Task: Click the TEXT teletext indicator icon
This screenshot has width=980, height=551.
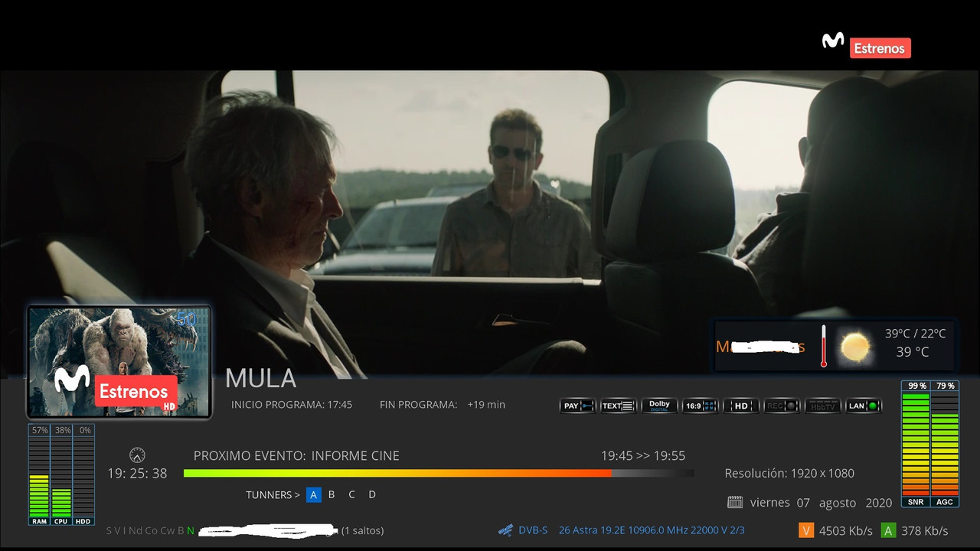Action: click(x=619, y=406)
